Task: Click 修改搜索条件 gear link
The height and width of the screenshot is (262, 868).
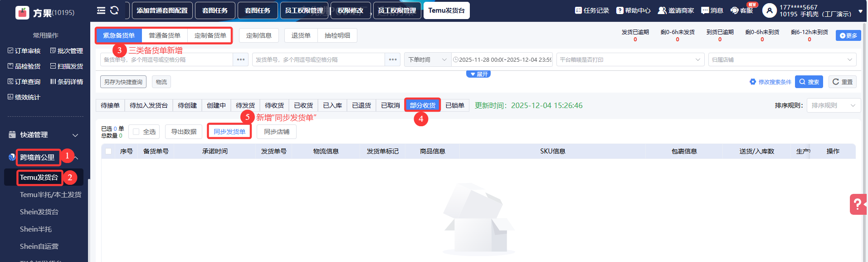Action: coord(770,82)
